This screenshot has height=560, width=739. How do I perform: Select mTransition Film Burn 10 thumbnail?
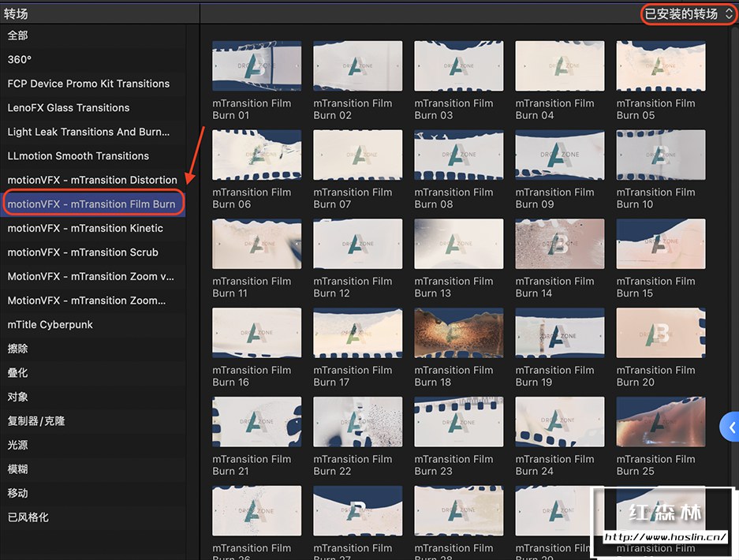tap(661, 155)
